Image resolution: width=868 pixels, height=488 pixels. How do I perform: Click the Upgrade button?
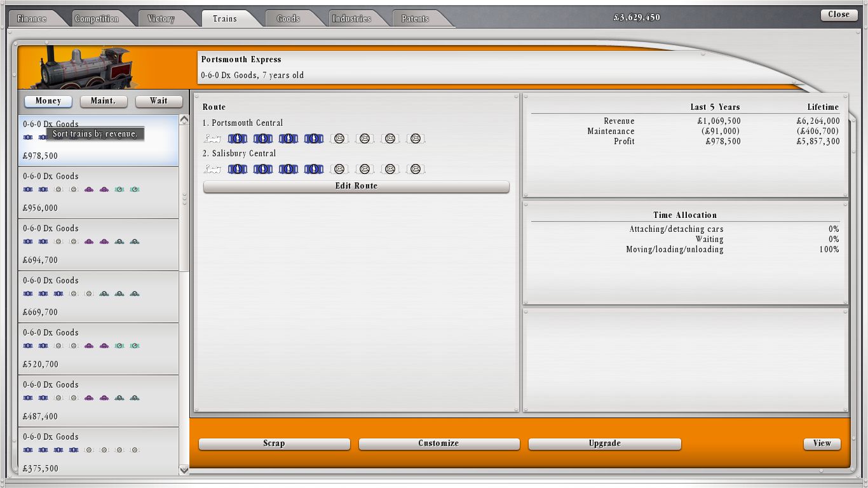(x=605, y=444)
